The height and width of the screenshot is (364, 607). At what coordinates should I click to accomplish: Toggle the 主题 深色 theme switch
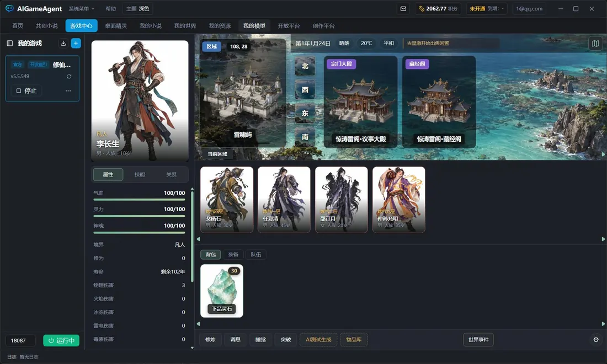138,8
